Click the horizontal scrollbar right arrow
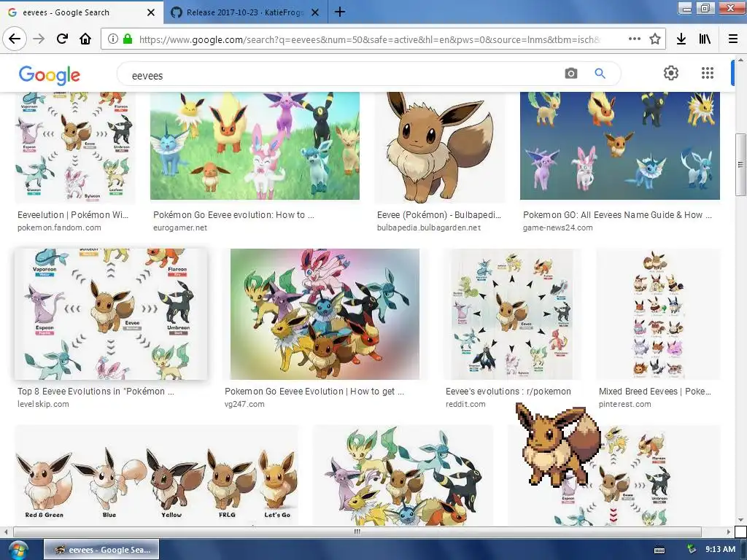Viewport: 747px width, 560px height. tap(729, 532)
